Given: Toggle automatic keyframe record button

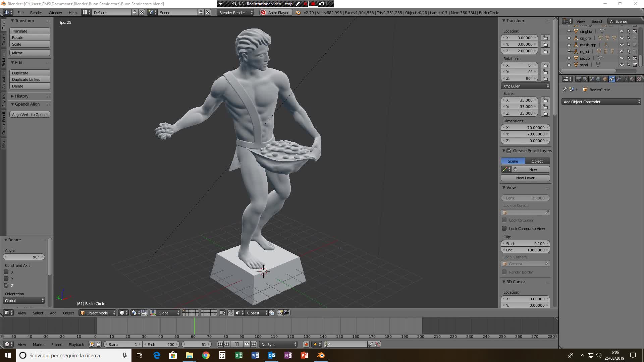Looking at the screenshot, I should point(306,344).
